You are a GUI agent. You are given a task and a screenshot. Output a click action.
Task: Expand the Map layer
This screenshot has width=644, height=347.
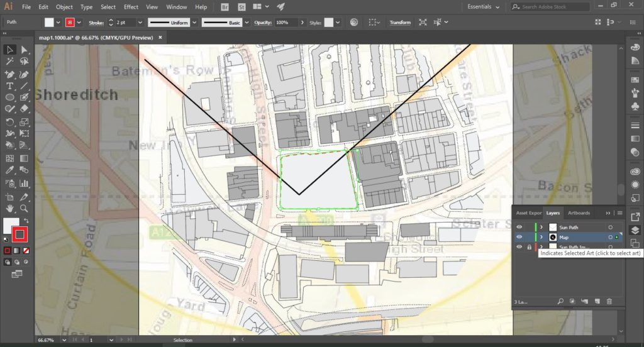coord(541,237)
